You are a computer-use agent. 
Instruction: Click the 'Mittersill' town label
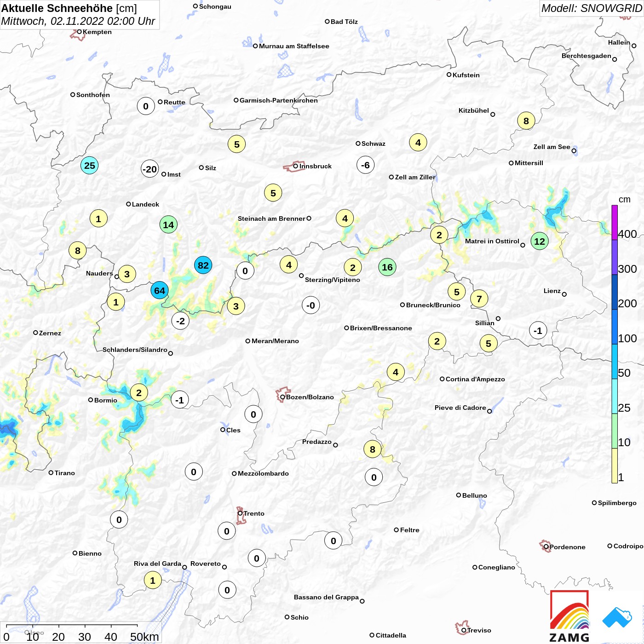pyautogui.click(x=529, y=163)
